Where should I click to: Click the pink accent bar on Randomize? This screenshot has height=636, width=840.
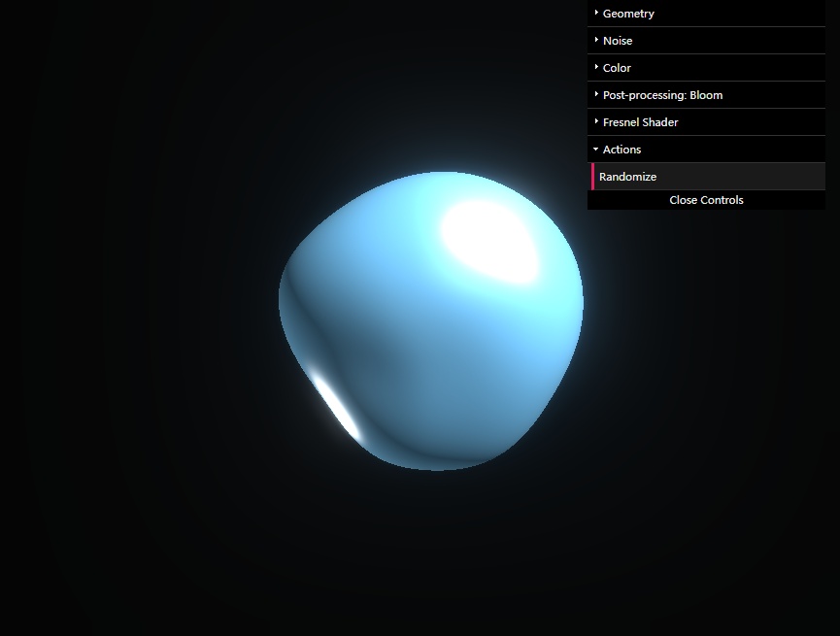[593, 177]
